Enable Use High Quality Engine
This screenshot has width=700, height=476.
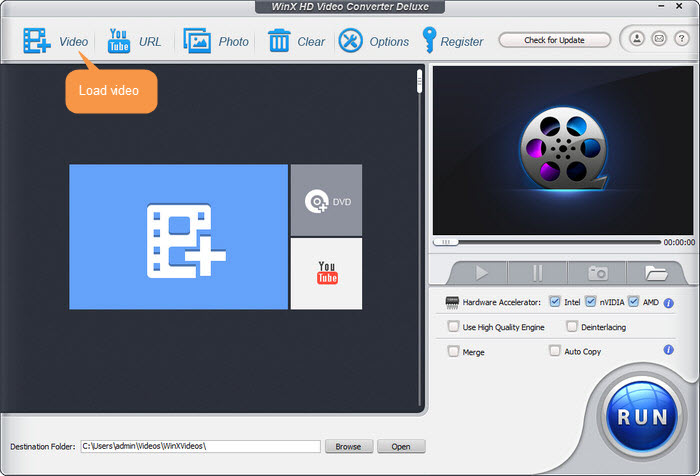coord(453,326)
